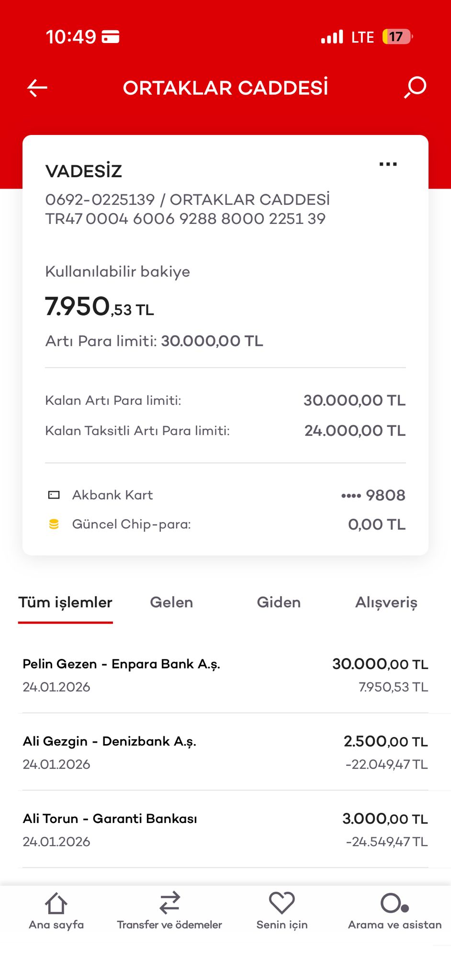
Task: Open Ali Gezgin Denizbank transaction
Action: 225,752
